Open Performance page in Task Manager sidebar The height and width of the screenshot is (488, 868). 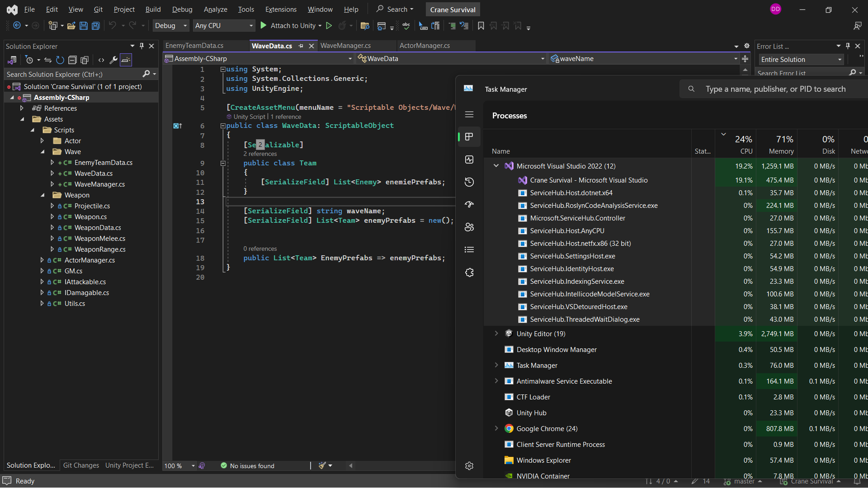click(469, 160)
